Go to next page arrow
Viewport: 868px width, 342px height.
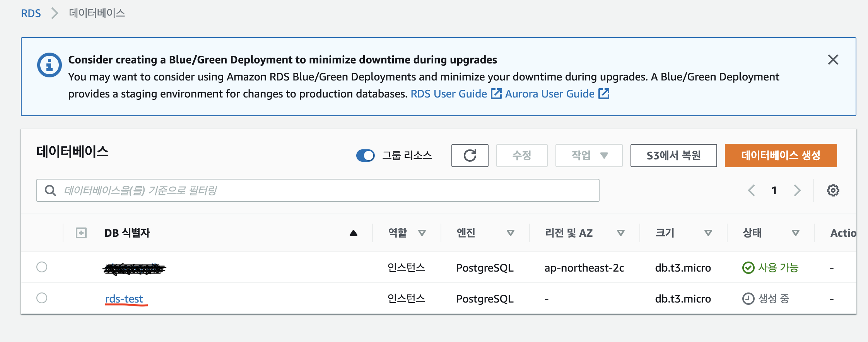click(x=797, y=190)
